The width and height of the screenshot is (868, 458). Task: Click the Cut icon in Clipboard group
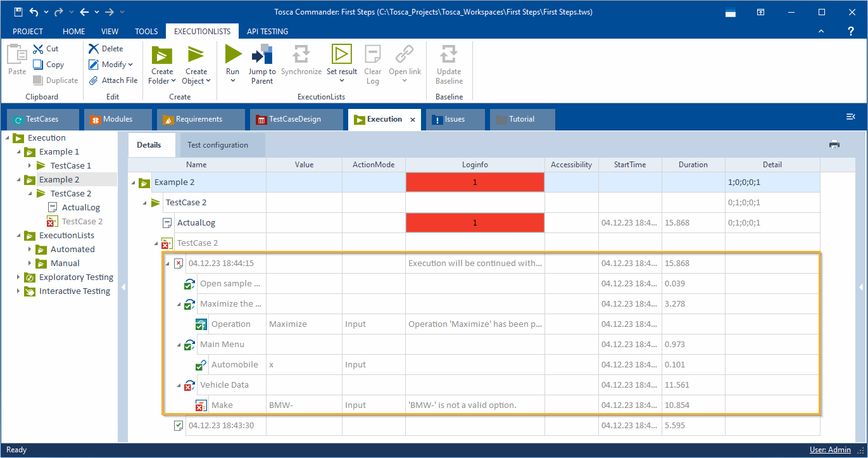(x=38, y=49)
